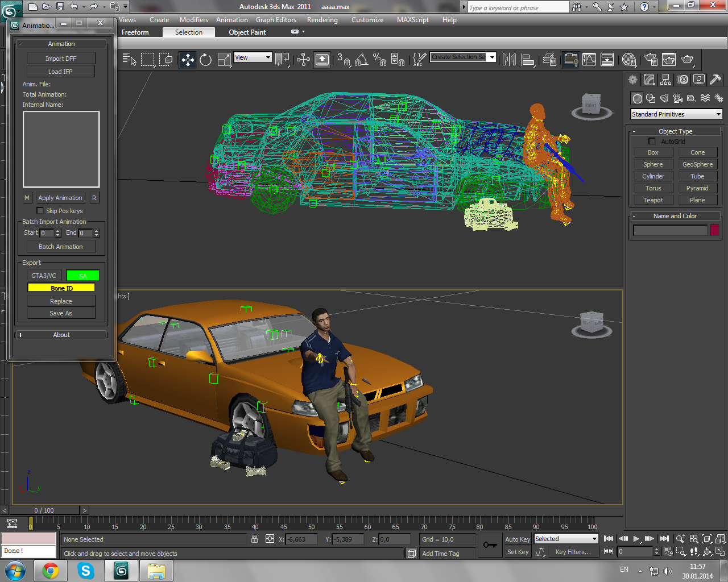The width and height of the screenshot is (728, 582).
Task: Open the Standard Primitives dropdown
Action: (676, 114)
